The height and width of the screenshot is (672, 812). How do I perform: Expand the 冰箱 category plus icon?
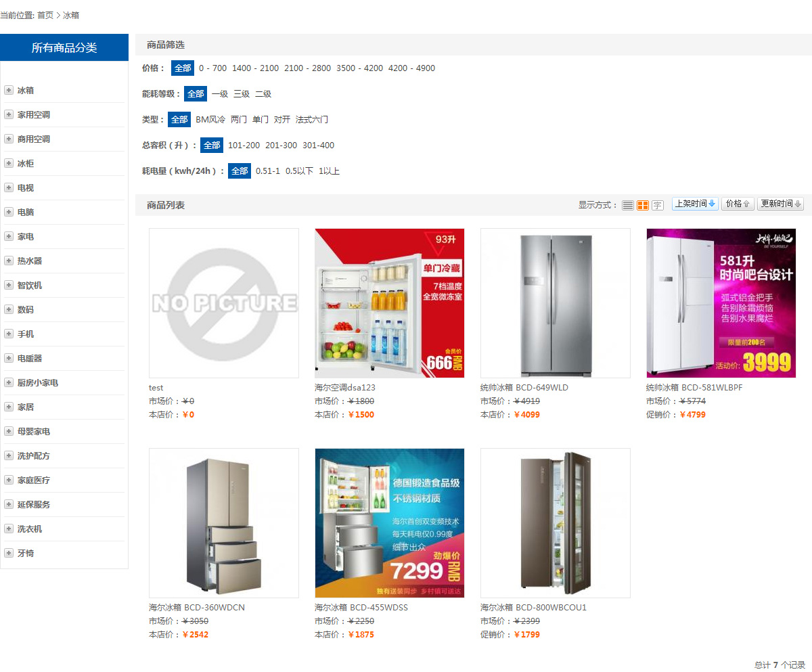pos(9,90)
